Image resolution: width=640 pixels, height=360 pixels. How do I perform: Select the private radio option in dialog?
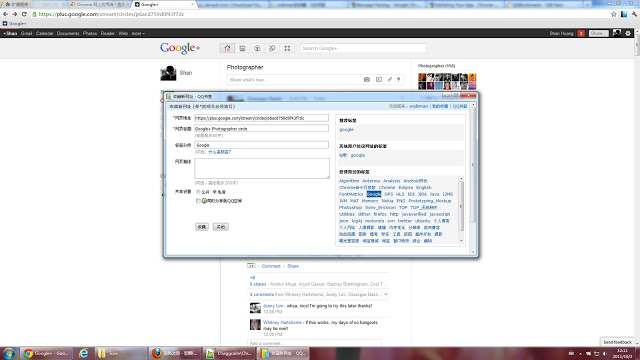pyautogui.click(x=215, y=192)
